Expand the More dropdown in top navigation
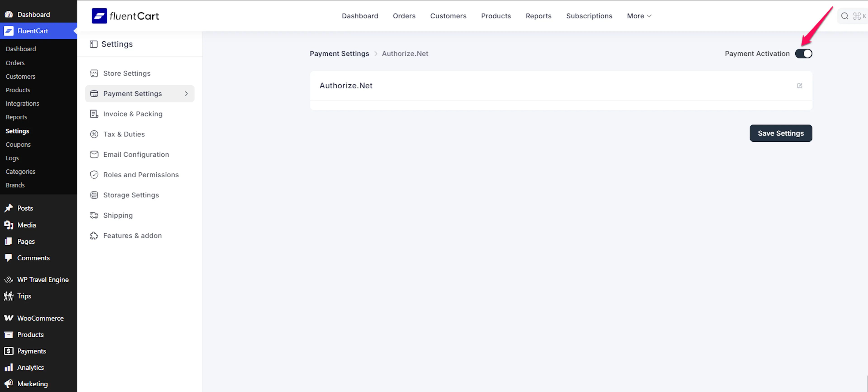868x392 pixels. click(639, 16)
